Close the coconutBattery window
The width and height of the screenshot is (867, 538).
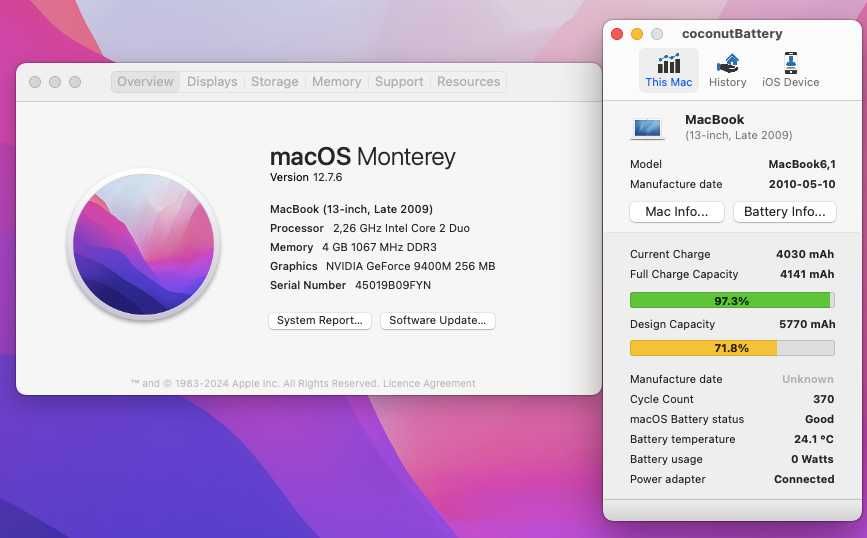617,34
